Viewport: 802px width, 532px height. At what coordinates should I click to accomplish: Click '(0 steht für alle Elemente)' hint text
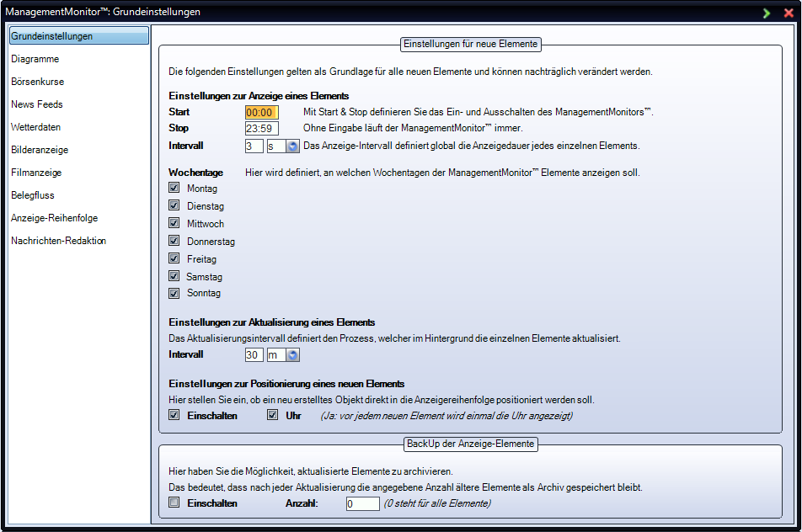click(437, 503)
